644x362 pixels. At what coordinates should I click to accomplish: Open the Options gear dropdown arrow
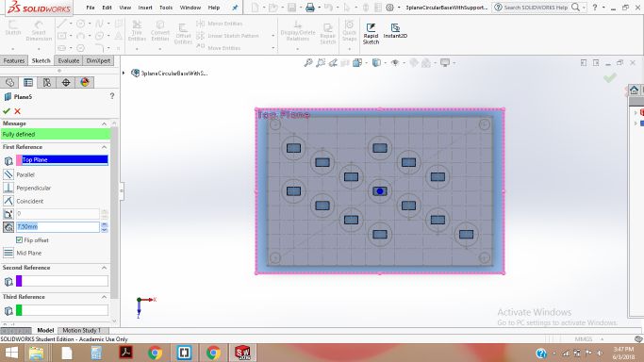coord(399,8)
